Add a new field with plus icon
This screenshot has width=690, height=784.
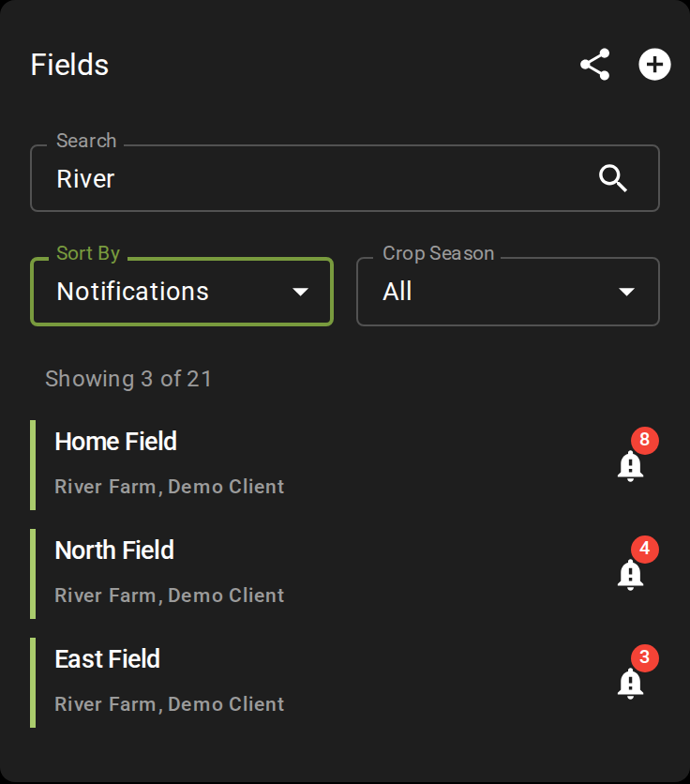tap(654, 65)
